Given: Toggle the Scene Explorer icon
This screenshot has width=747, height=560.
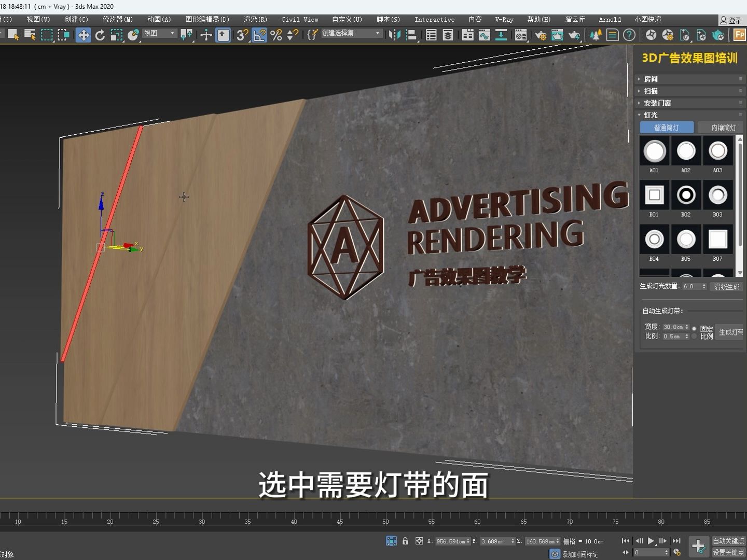Looking at the screenshot, I should click(x=431, y=35).
